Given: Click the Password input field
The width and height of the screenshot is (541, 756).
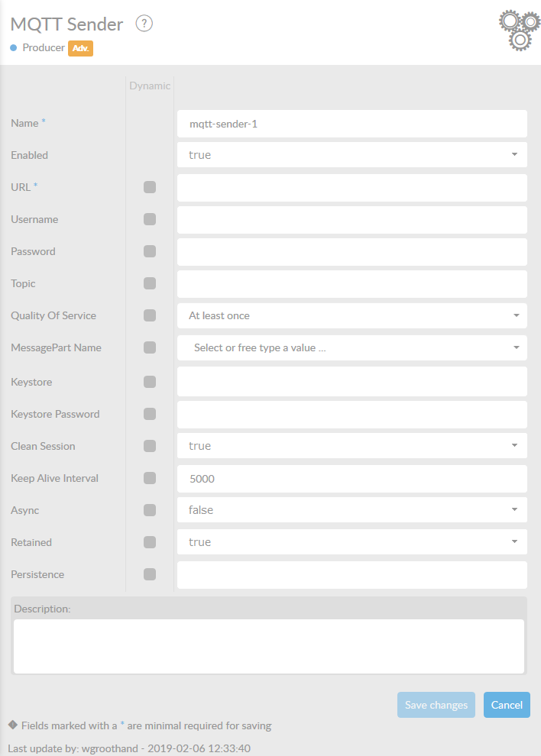Looking at the screenshot, I should point(351,251).
